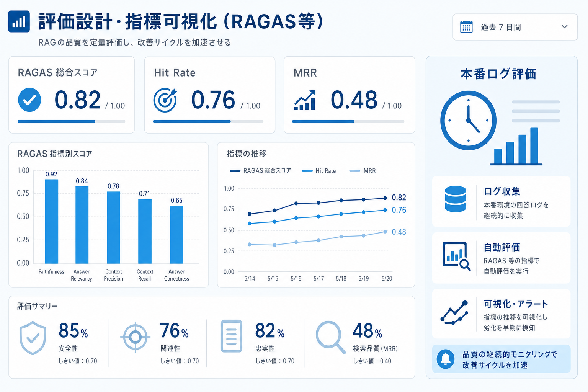This screenshot has height=392, width=588.
Task: Click the 5/17 date on trend axis
Action: pos(318,279)
